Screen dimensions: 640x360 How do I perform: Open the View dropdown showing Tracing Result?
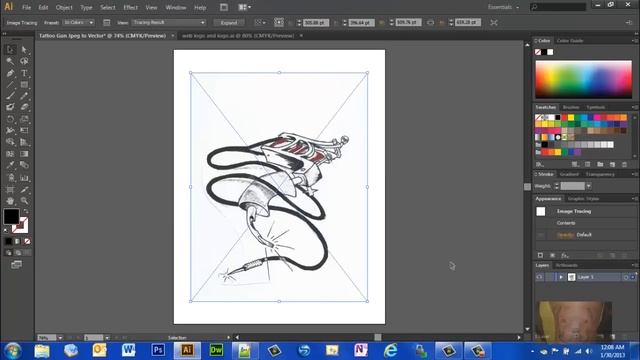pyautogui.click(x=169, y=22)
